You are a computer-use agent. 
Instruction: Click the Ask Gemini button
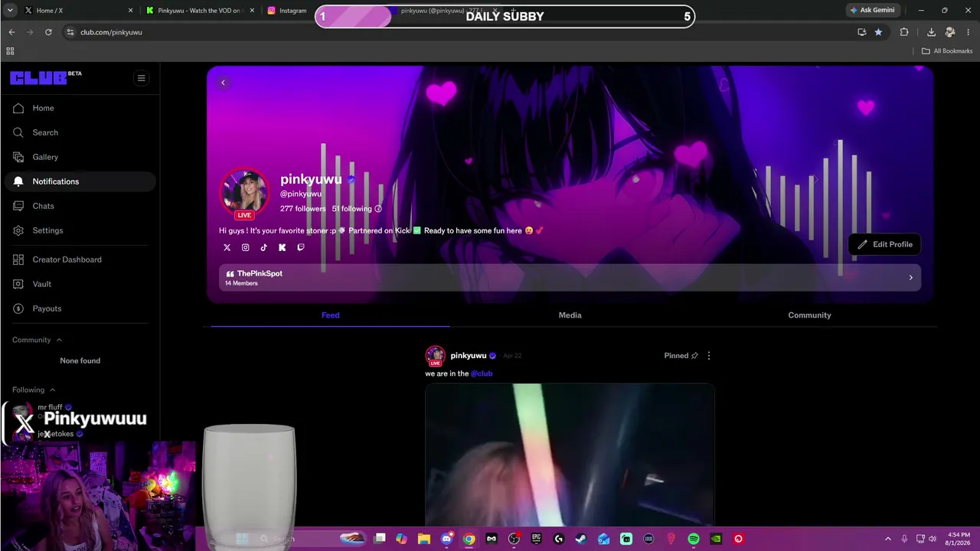[x=872, y=10]
